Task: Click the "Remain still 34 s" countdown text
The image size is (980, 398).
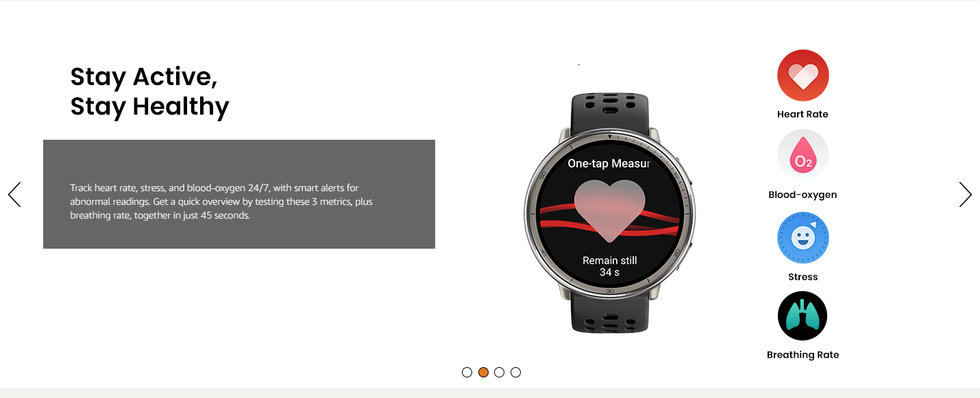Action: pos(609,266)
